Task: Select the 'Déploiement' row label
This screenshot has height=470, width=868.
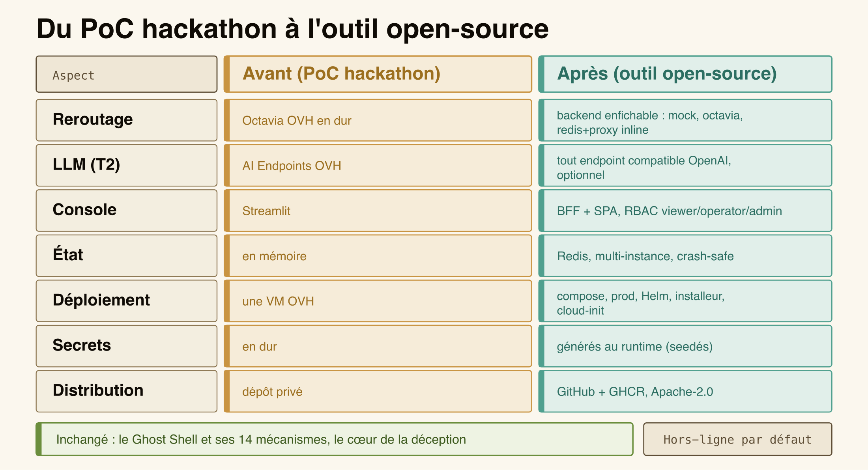Action: point(127,301)
